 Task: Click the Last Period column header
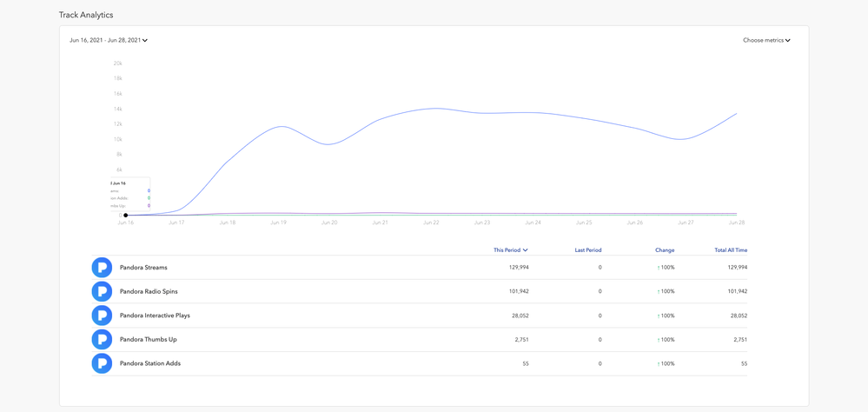pyautogui.click(x=587, y=250)
